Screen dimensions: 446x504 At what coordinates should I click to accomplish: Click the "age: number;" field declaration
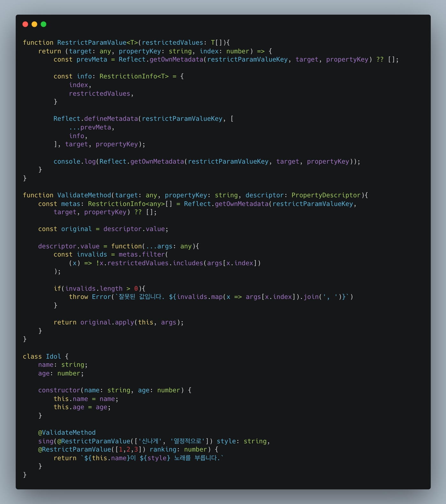pyautogui.click(x=61, y=373)
